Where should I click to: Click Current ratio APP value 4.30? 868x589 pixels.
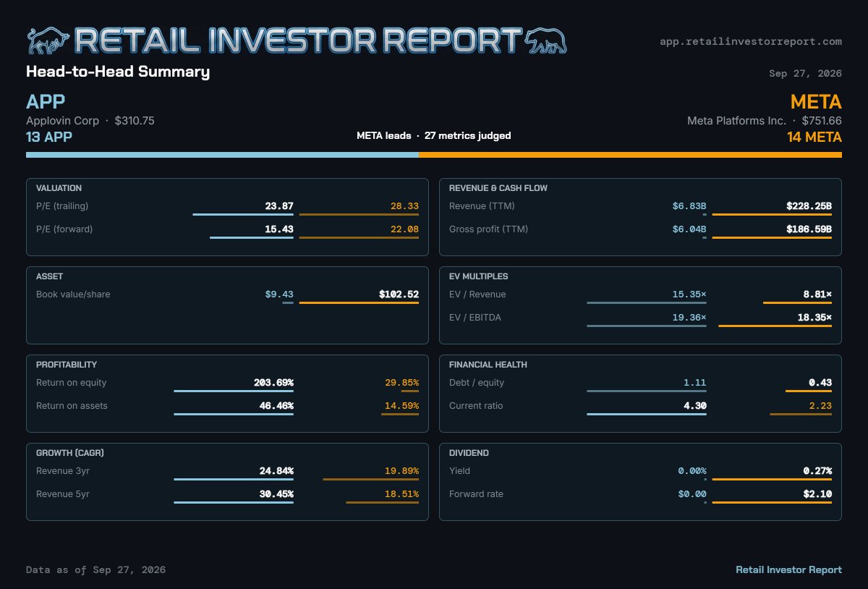pyautogui.click(x=695, y=406)
